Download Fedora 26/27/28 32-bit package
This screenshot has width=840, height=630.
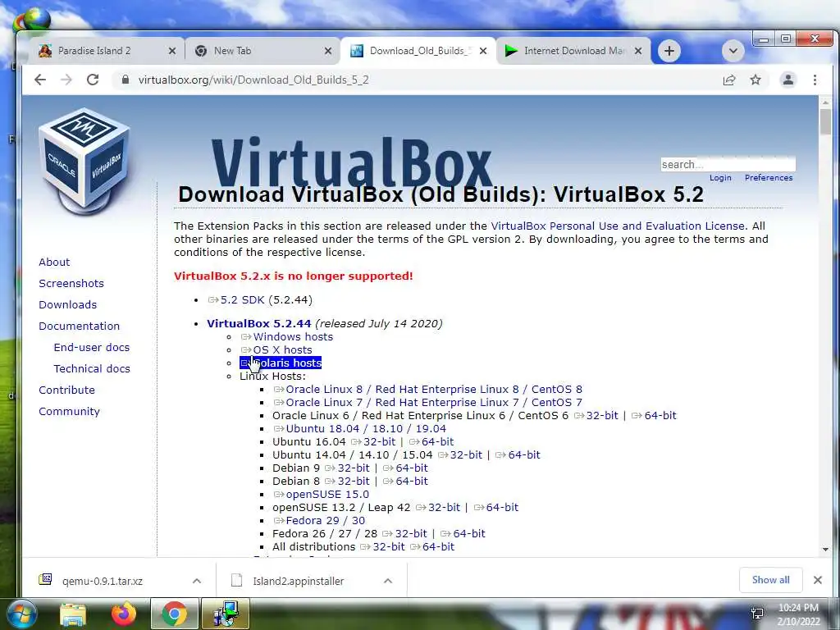[x=404, y=533]
